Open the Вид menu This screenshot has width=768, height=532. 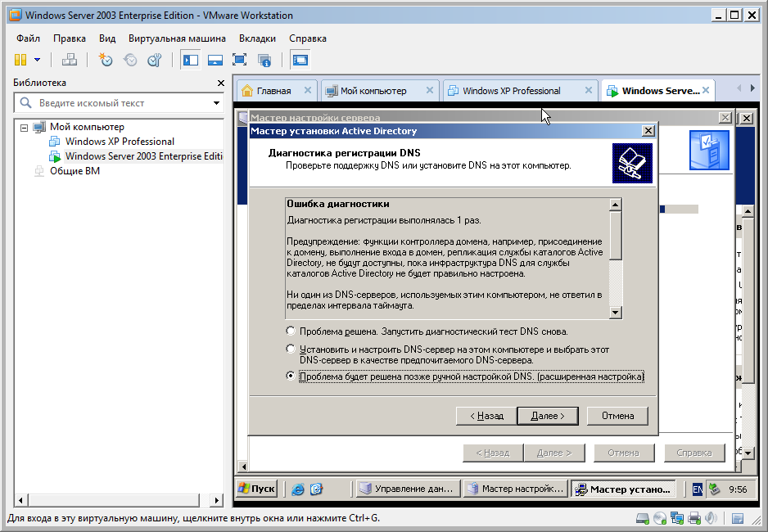click(107, 38)
